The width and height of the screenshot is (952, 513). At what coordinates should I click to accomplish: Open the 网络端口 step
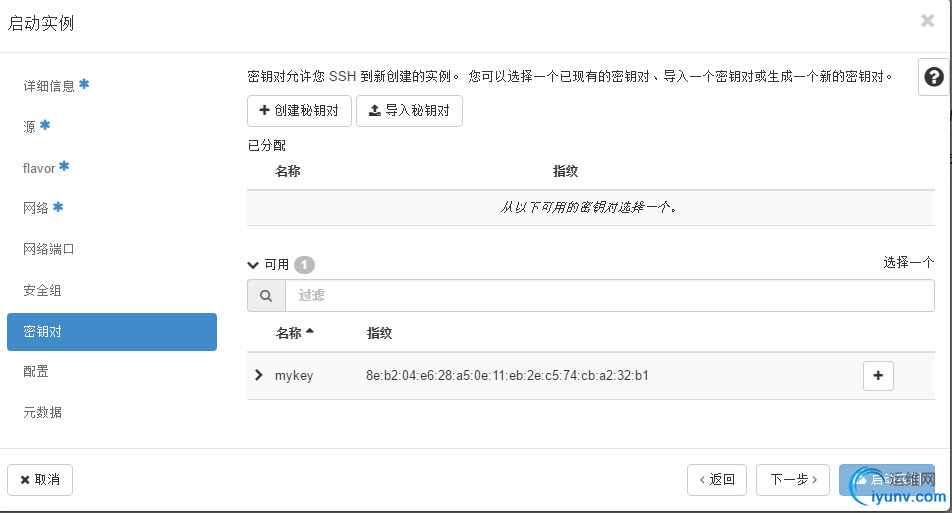point(49,249)
